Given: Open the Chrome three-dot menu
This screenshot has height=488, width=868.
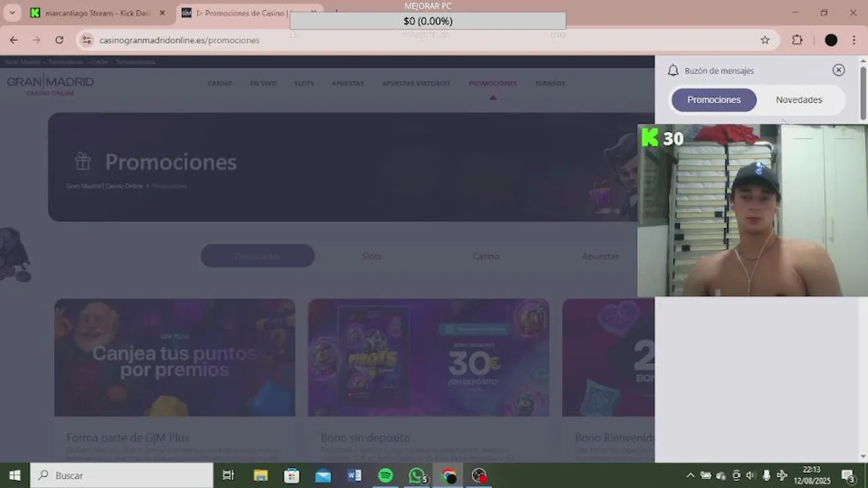Looking at the screenshot, I should point(854,40).
